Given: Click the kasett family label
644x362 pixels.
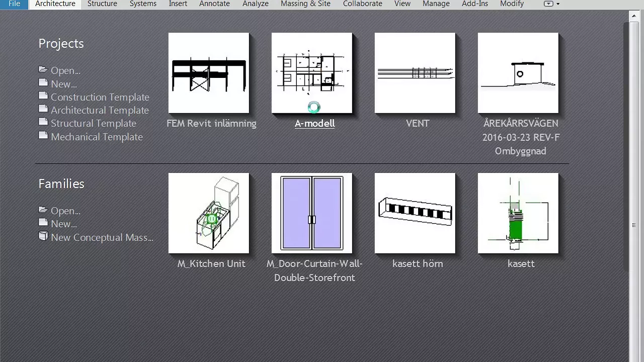Looking at the screenshot, I should pos(521,263).
